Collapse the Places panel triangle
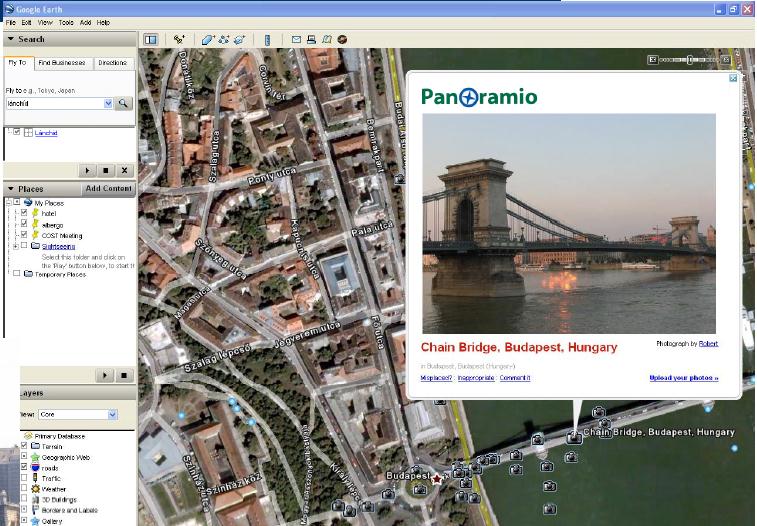The image size is (757, 526). [x=11, y=189]
